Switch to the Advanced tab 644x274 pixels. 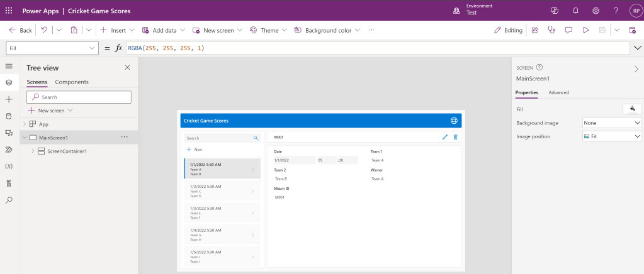pos(558,92)
